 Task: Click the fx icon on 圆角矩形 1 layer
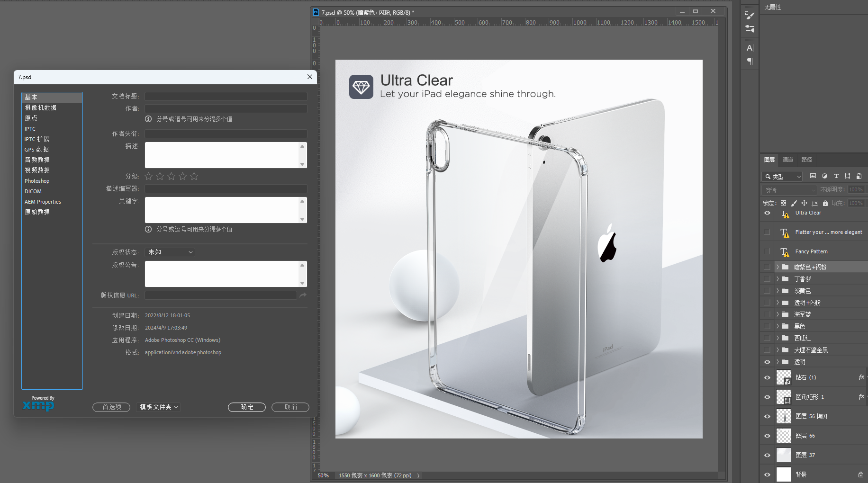click(861, 397)
